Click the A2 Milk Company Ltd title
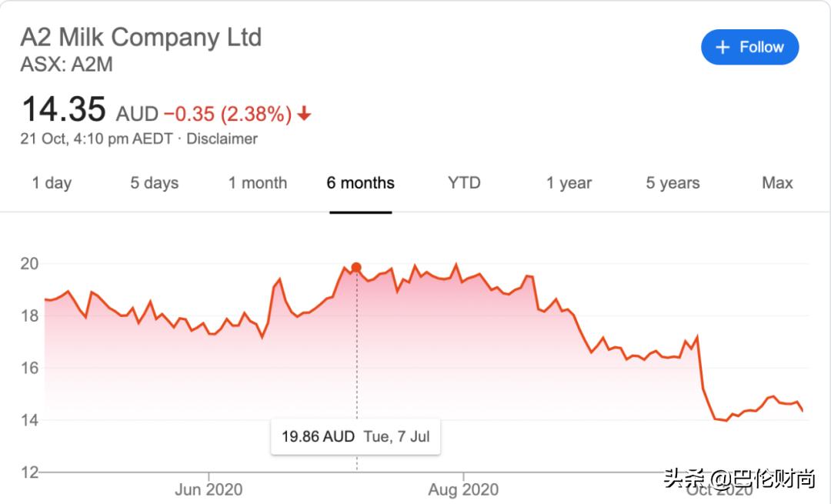 [x=142, y=37]
